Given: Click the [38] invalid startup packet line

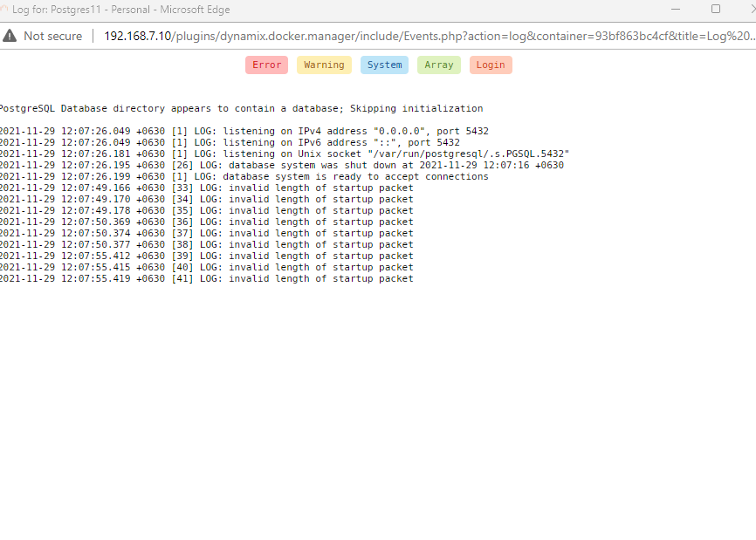Looking at the screenshot, I should click(x=206, y=244).
